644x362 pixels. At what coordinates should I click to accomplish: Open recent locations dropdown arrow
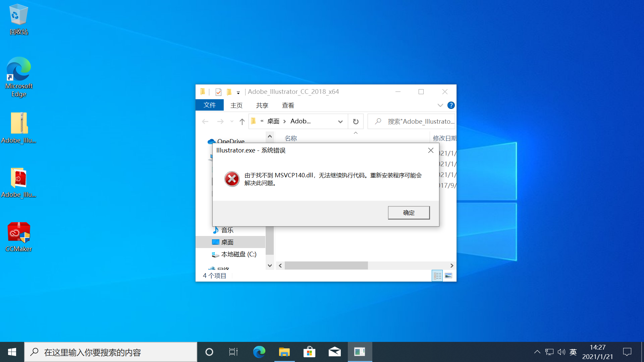pos(232,121)
